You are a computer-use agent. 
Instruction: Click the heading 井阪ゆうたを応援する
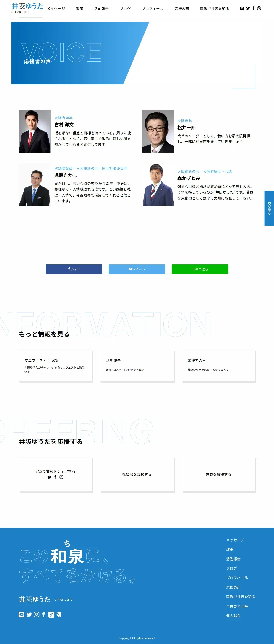[50, 442]
